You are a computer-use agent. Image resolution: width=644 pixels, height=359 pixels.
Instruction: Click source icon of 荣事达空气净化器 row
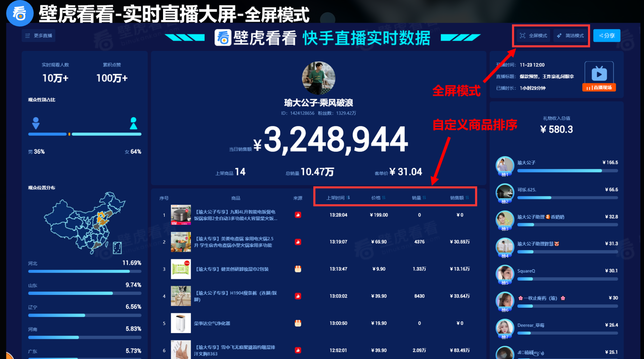pyautogui.click(x=298, y=323)
